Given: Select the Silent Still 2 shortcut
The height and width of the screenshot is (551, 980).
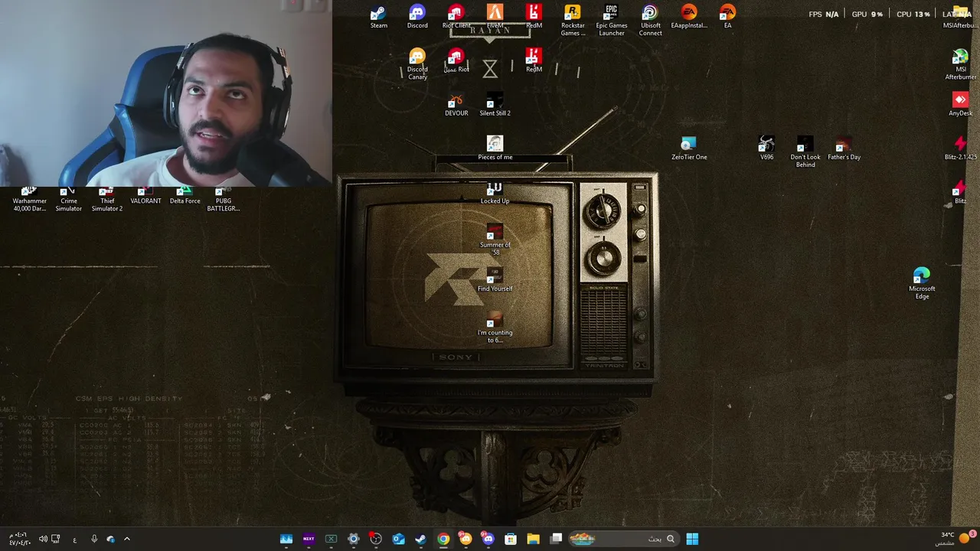Looking at the screenshot, I should pos(495,105).
